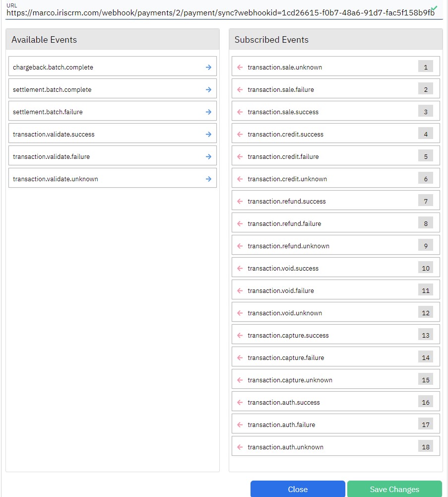Subscribe the chargeback.batch.complete event via its arrow
This screenshot has height=497, width=448.
208,67
